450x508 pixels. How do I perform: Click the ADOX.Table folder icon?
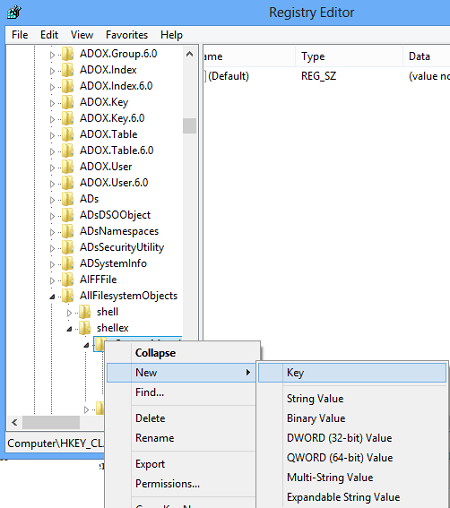coord(68,134)
